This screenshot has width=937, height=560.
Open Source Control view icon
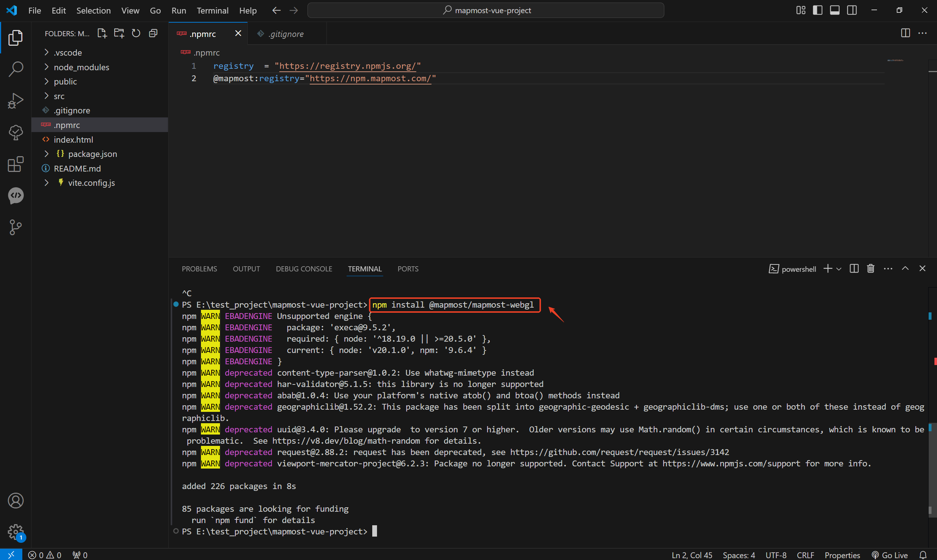(x=15, y=227)
